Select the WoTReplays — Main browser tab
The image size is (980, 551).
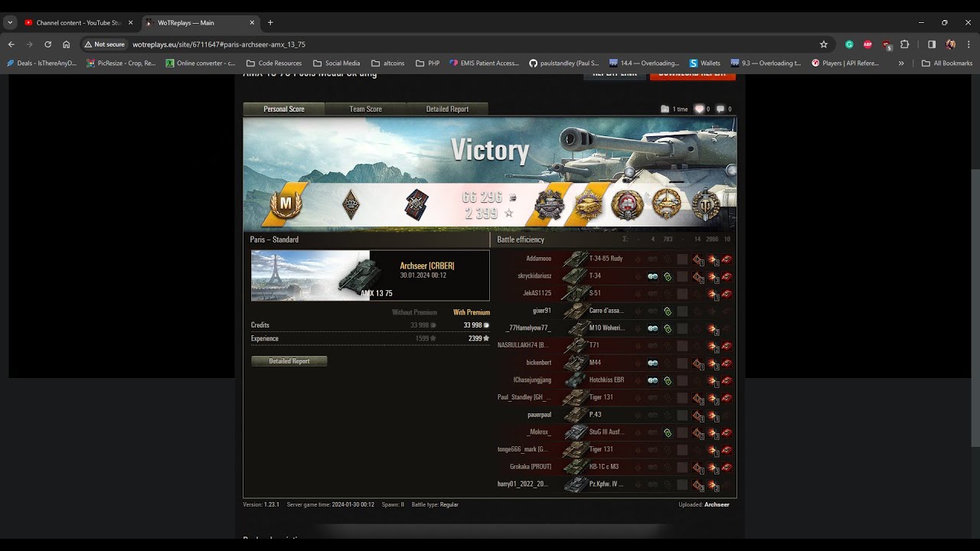(199, 23)
